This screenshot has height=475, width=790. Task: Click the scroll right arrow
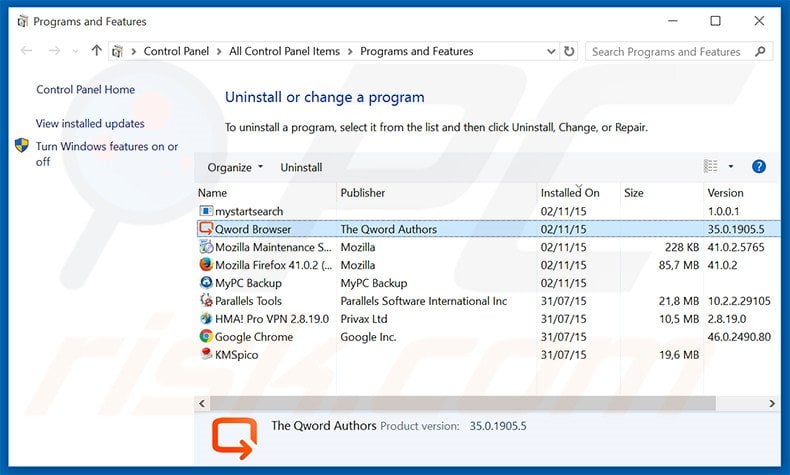772,403
